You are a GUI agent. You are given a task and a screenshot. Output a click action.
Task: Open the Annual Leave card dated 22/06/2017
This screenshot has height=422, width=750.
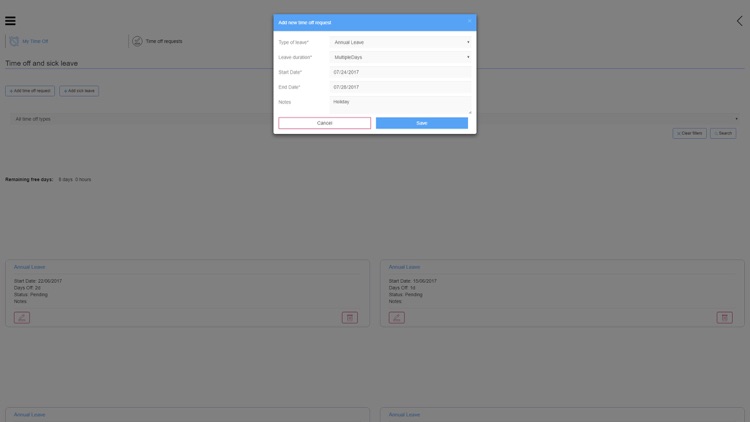pos(188,293)
